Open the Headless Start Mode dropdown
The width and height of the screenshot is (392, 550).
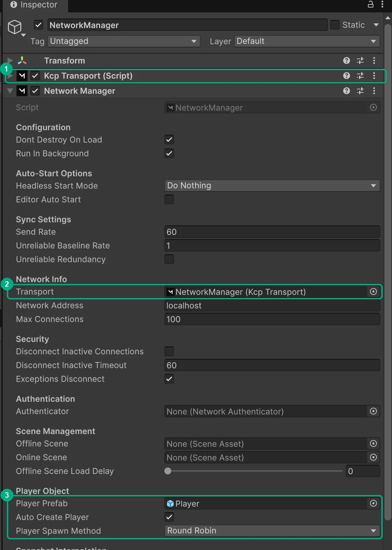point(272,186)
